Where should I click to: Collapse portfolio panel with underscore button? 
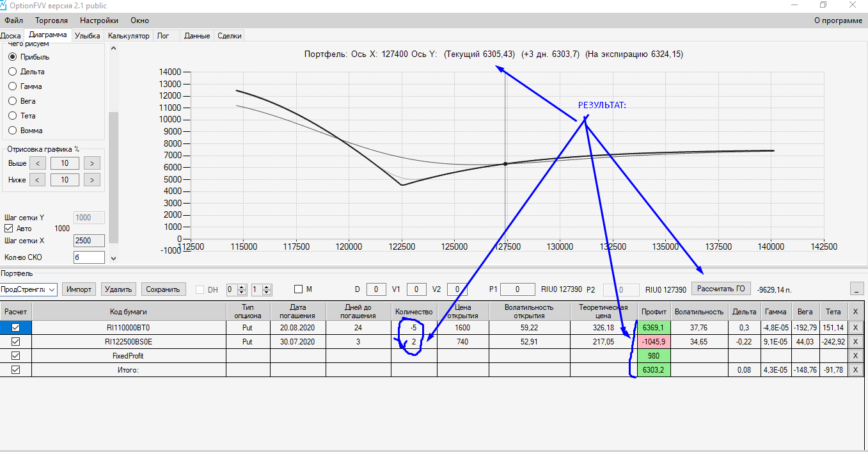858,289
